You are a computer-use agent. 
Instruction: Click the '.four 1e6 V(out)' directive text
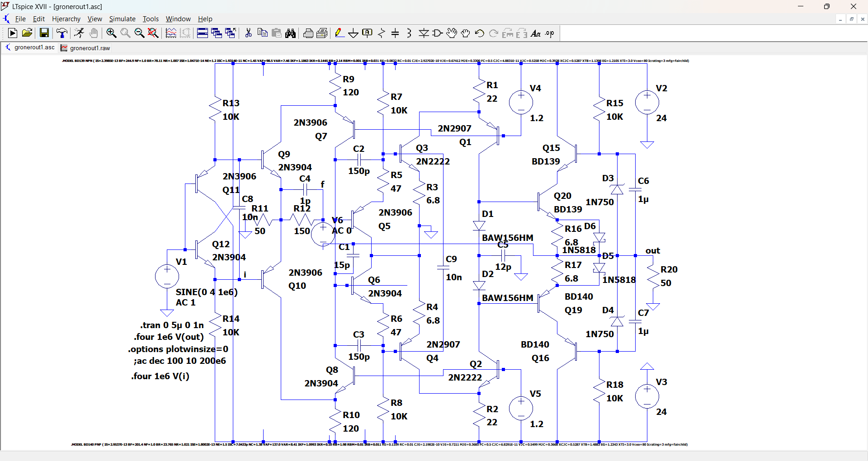point(169,337)
